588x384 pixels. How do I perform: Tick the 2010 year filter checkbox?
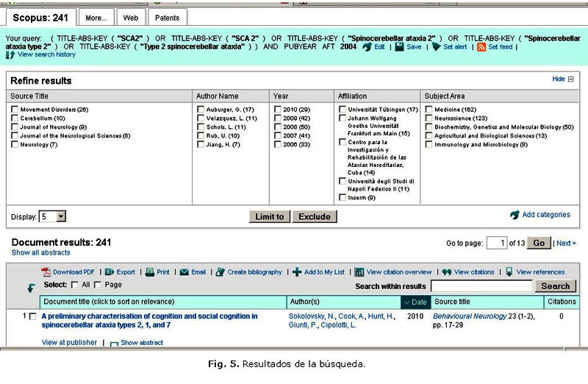276,110
